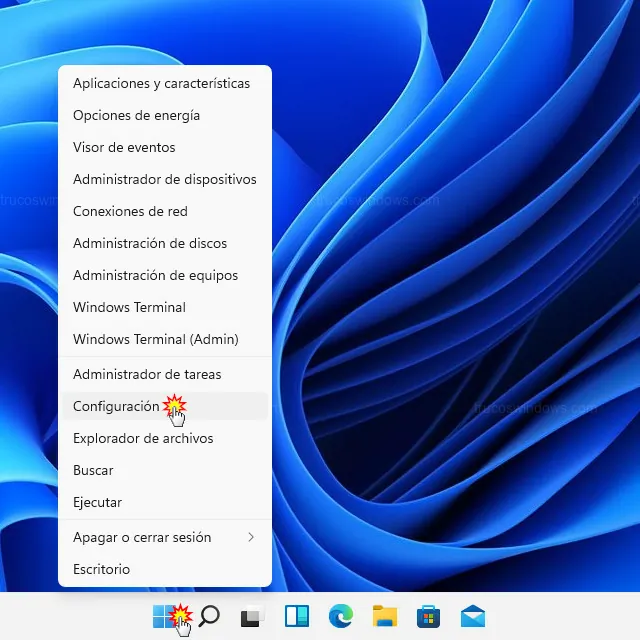Screen dimensions: 640x640
Task: Choose Visor de eventos
Action: (124, 147)
